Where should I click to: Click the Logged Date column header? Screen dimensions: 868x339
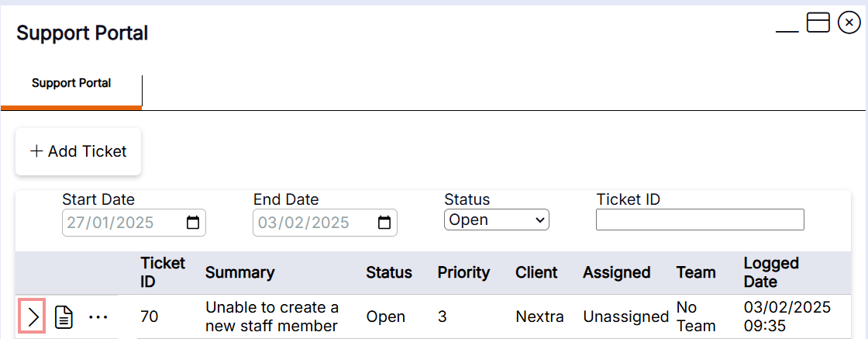tap(771, 272)
